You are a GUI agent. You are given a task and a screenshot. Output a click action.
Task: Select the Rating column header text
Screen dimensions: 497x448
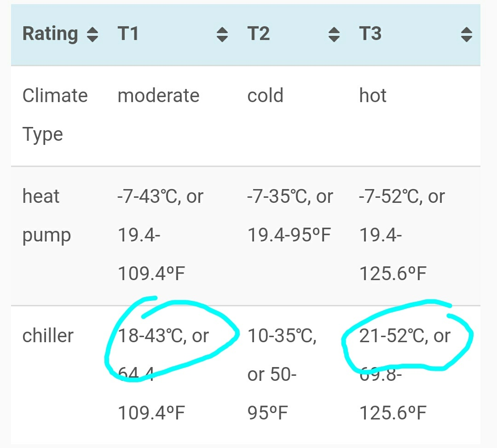click(x=50, y=34)
